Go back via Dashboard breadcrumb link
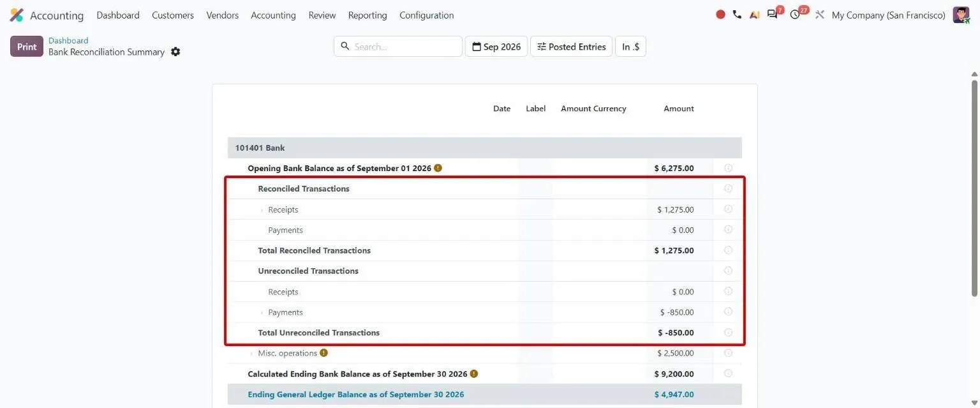The width and height of the screenshot is (980, 408). pyautogui.click(x=68, y=40)
